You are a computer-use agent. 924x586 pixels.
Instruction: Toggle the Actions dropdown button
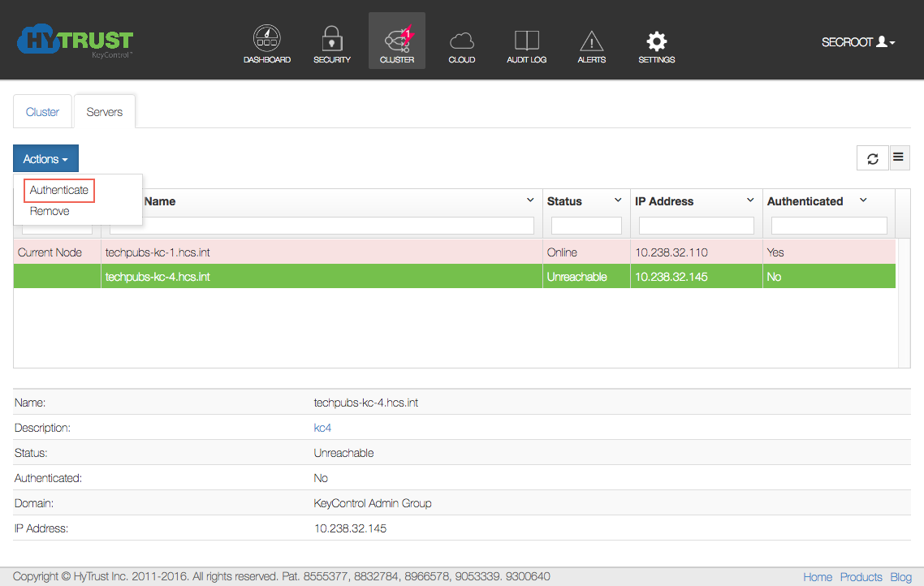[x=45, y=159]
